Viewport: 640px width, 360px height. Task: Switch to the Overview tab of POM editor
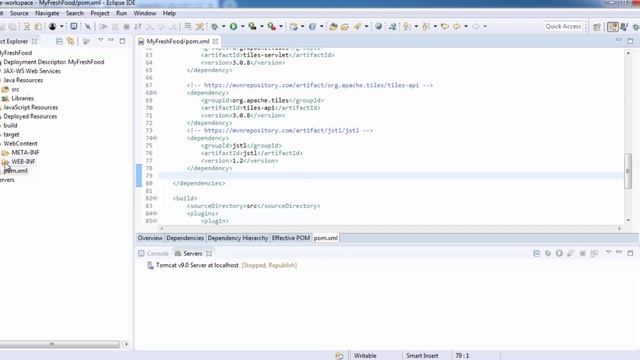pyautogui.click(x=150, y=238)
